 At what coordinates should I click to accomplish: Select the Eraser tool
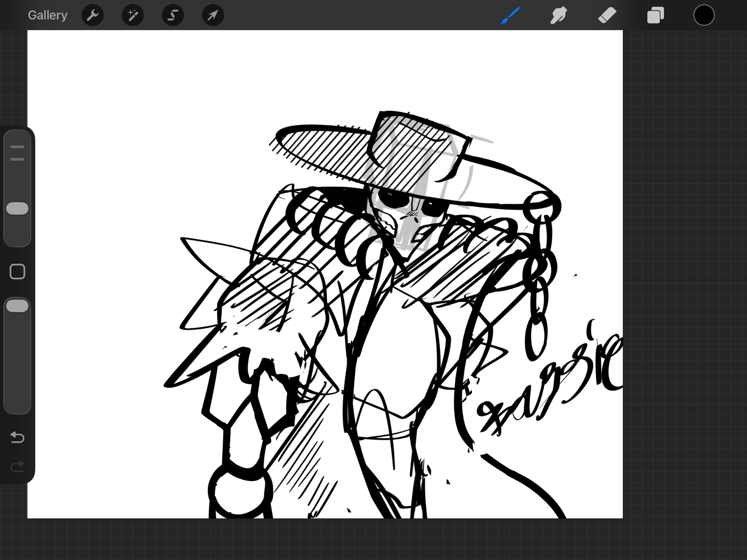click(x=607, y=15)
